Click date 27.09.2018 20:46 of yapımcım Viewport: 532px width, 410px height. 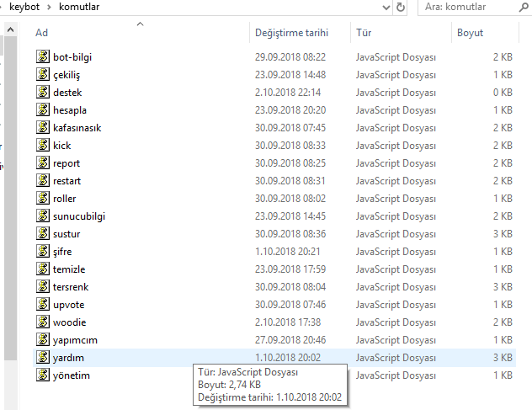(x=290, y=340)
